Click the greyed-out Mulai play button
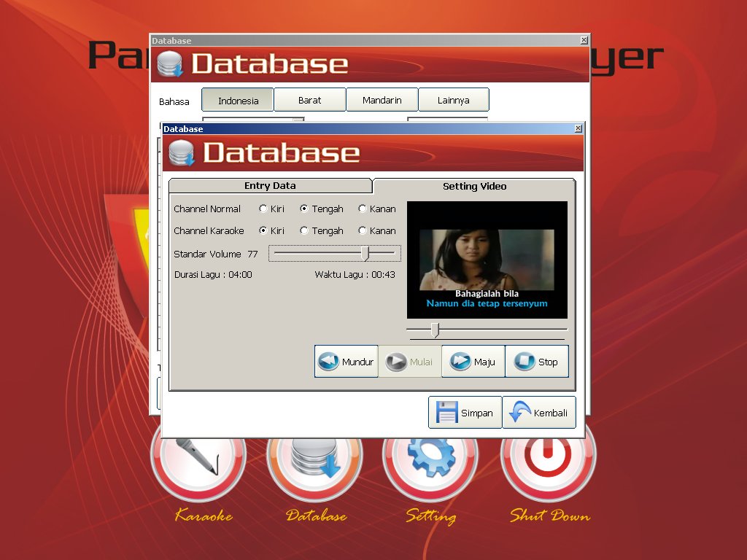Image resolution: width=747 pixels, height=560 pixels. click(x=410, y=362)
